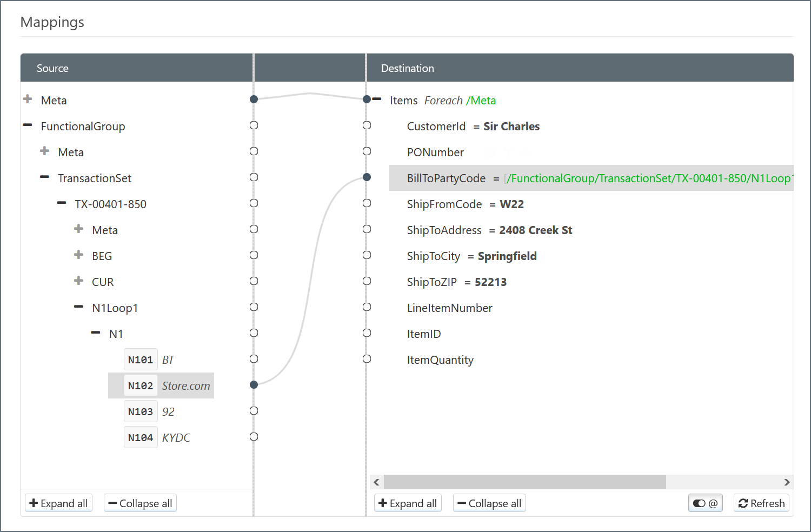The image size is (811, 532).
Task: Select the ShipFromCode destination field
Action: 444,204
